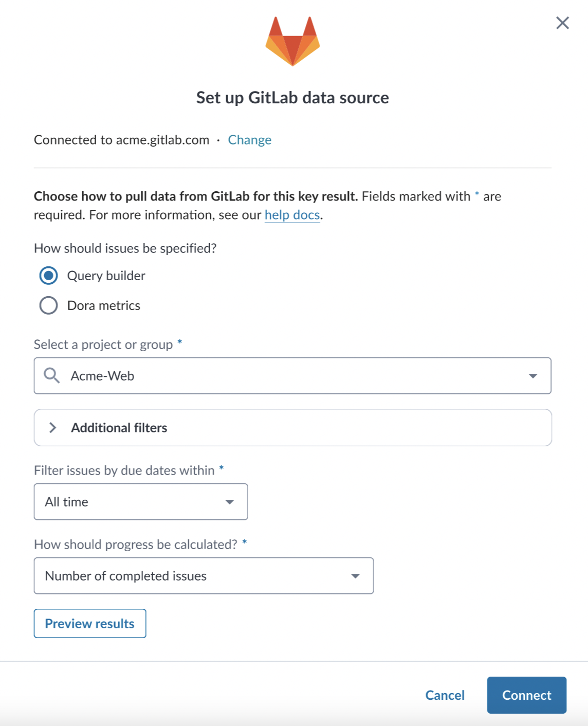Click Preview results button
This screenshot has width=588, height=726.
[90, 624]
